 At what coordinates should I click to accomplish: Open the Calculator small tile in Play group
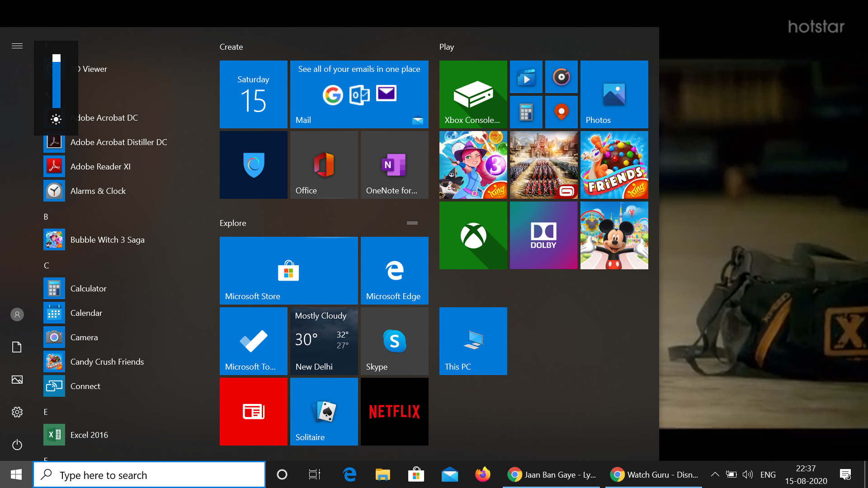coord(526,112)
